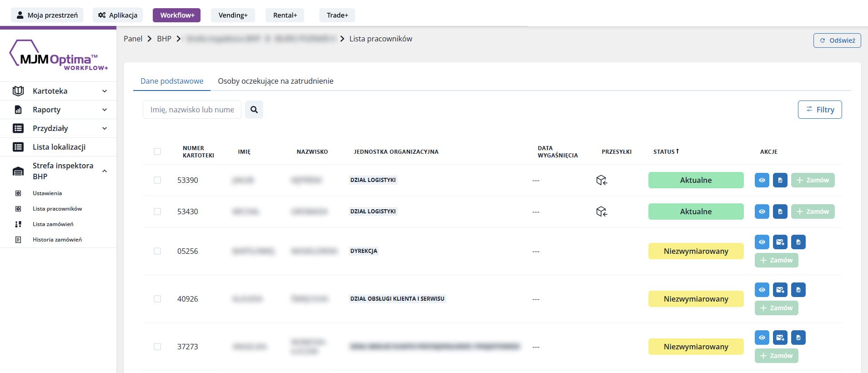Select checkbox for employee 05256

click(x=157, y=251)
